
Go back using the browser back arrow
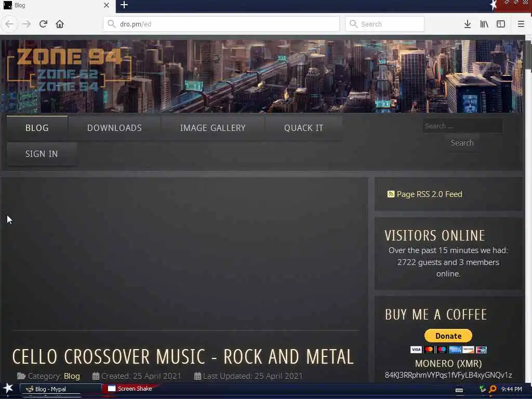click(x=9, y=24)
